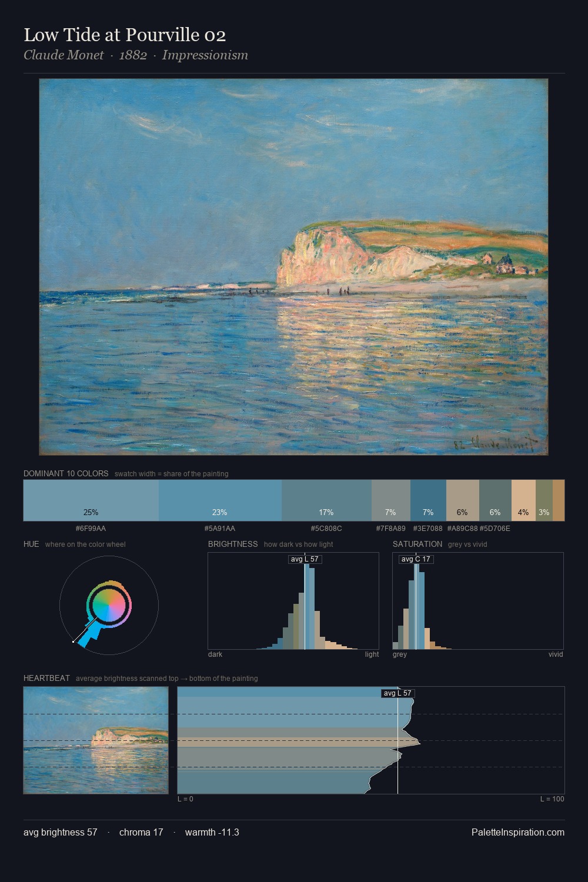Click the "avg C 17" label
The height and width of the screenshot is (882, 588).
(x=416, y=559)
